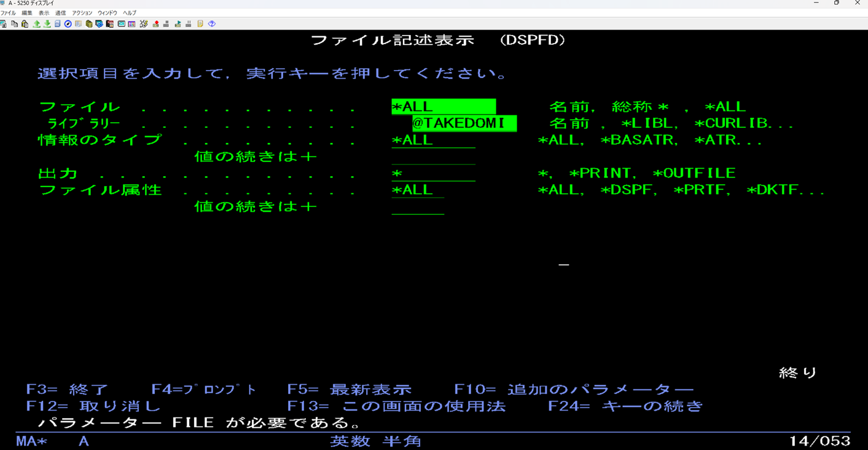Start macro recording with red dot icon
The height and width of the screenshot is (450, 868).
tap(155, 24)
